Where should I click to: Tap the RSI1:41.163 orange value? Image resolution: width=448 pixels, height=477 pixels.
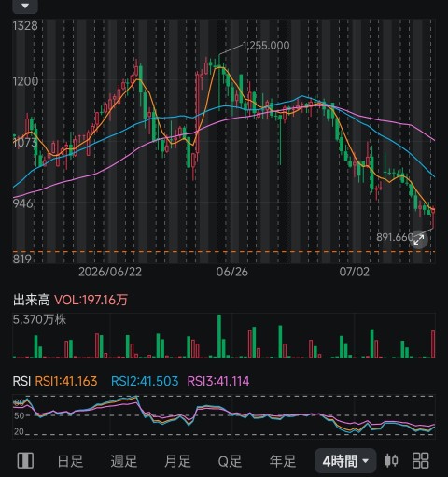pyautogui.click(x=66, y=381)
